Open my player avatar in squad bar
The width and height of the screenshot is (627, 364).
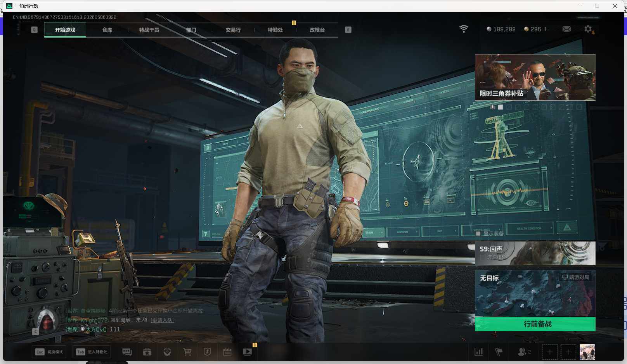587,352
